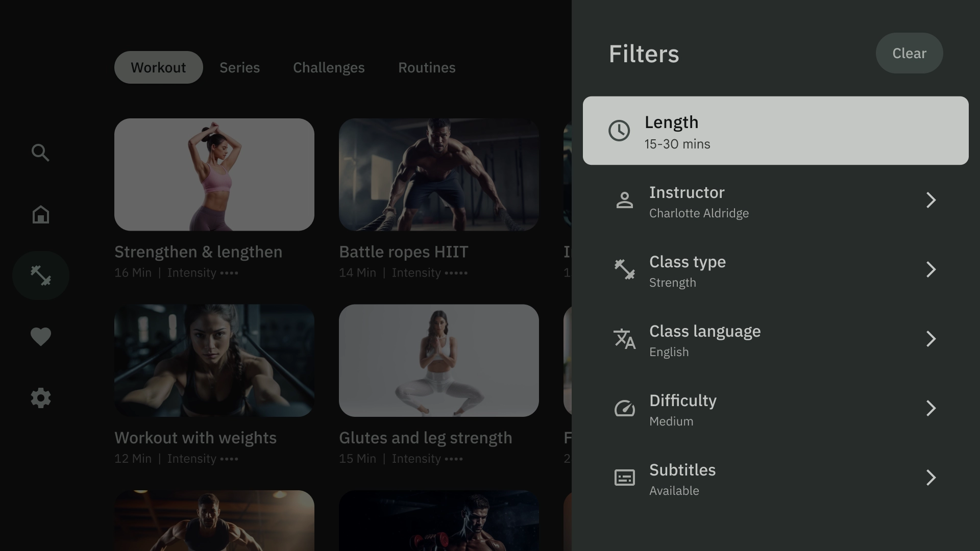
Task: Select the Challenges tab
Action: pos(329,67)
